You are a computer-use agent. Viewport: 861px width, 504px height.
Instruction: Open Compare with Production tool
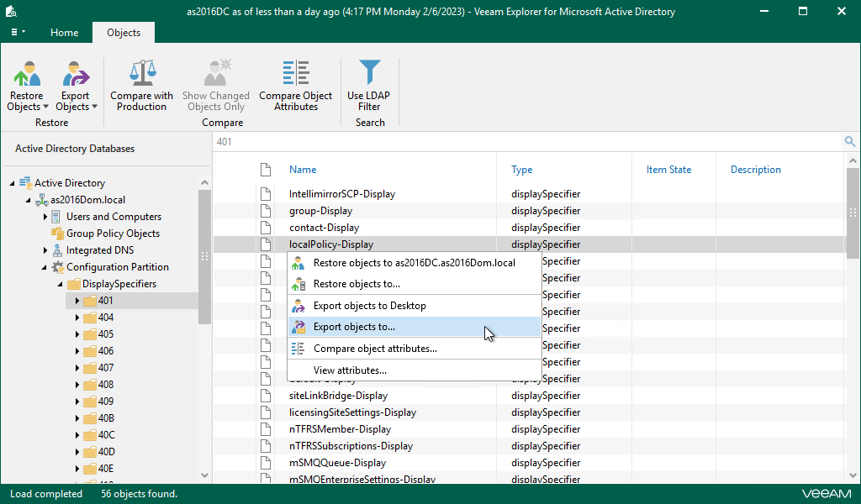pyautogui.click(x=141, y=76)
